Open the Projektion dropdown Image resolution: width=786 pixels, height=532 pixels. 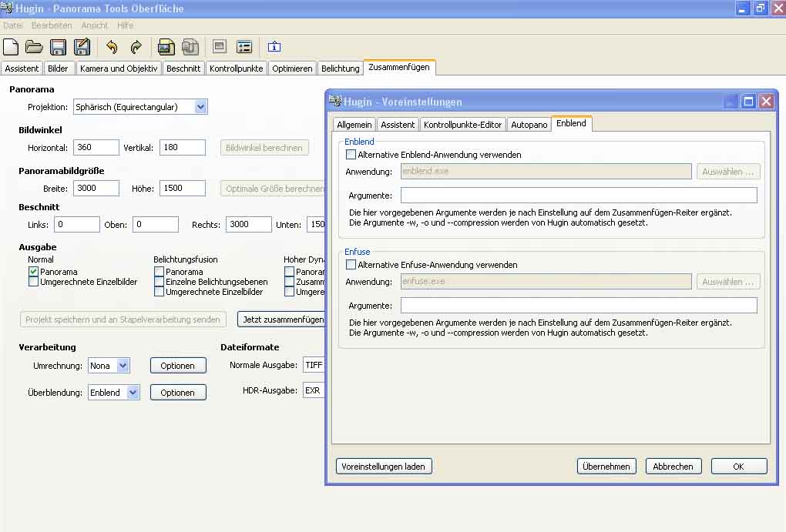point(200,107)
